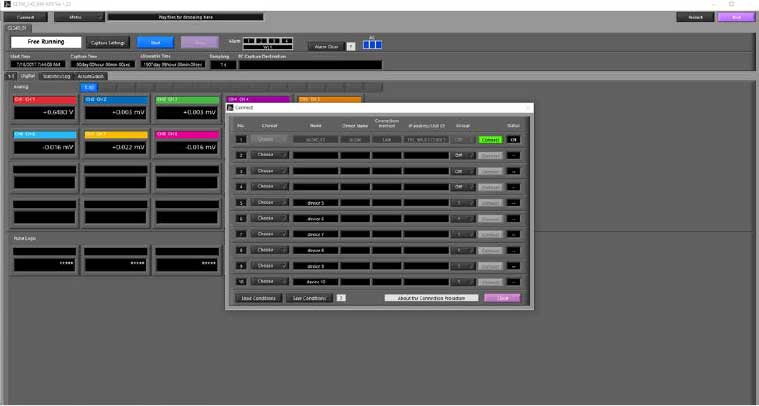Click the magenta CH8 color header
This screenshot has width=759, height=406.
point(187,135)
